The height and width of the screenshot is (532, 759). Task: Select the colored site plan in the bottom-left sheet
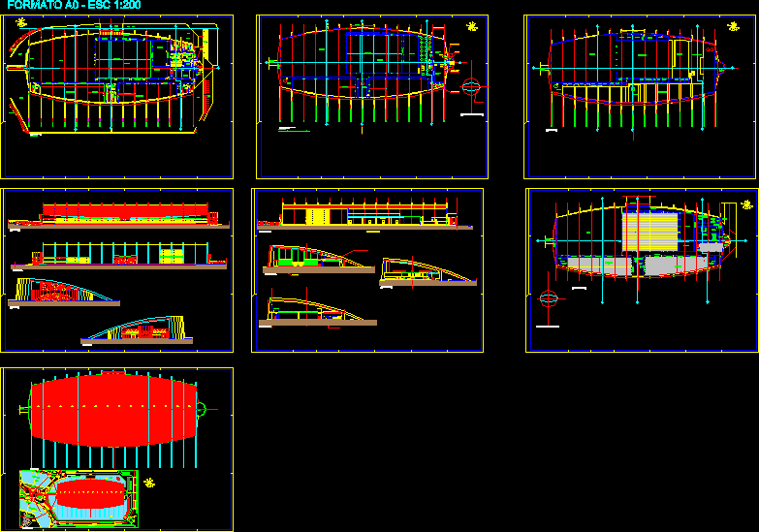tap(79, 498)
